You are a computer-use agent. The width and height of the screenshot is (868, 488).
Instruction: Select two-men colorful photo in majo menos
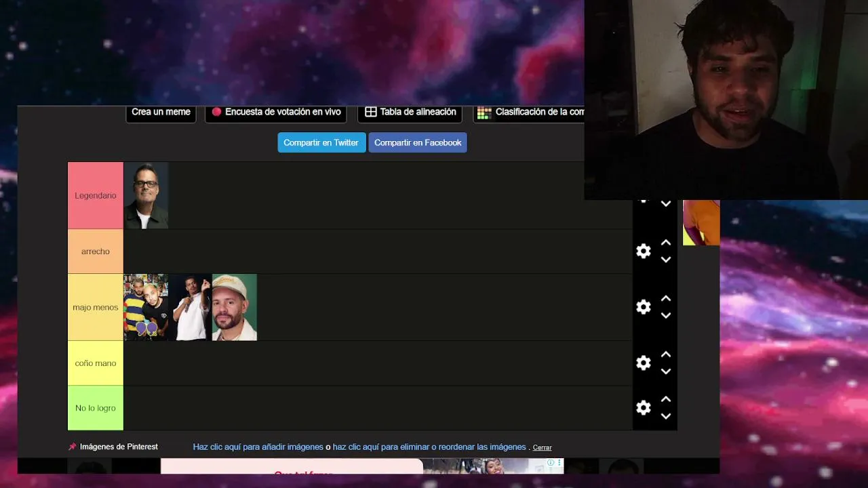146,307
